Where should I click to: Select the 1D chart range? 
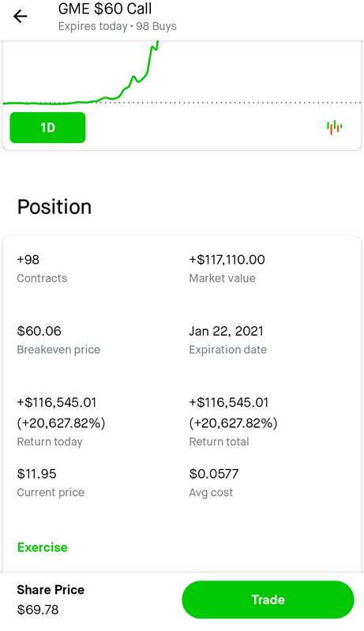[x=47, y=128]
